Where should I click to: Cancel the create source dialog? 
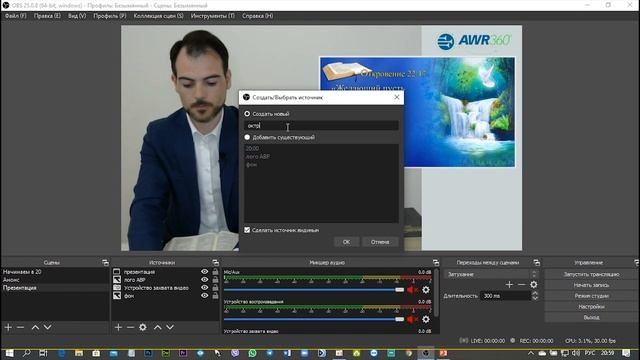pyautogui.click(x=380, y=242)
